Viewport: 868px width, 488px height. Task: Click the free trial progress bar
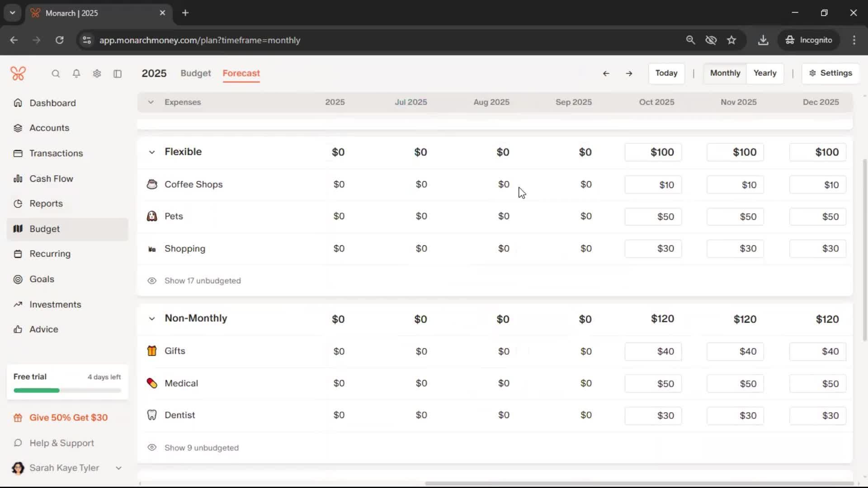(67, 390)
